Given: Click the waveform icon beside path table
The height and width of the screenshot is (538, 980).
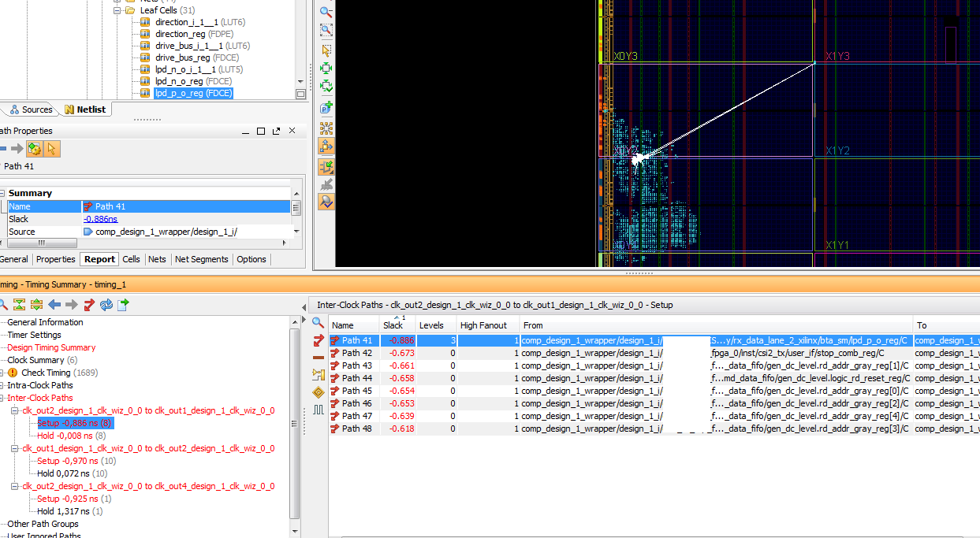Looking at the screenshot, I should tap(319, 410).
